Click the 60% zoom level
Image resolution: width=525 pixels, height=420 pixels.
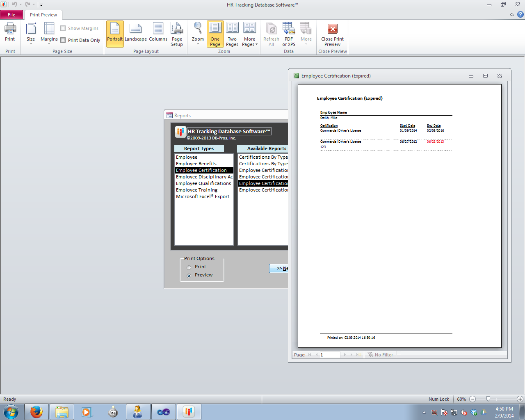[x=461, y=399]
